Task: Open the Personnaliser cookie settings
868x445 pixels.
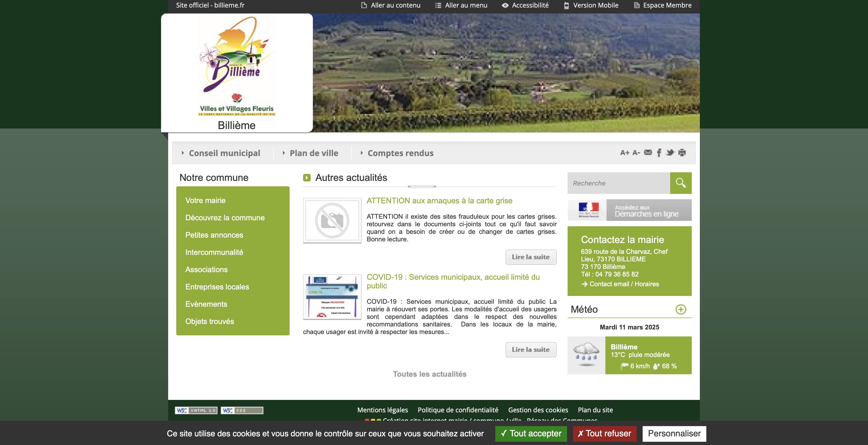Action: click(674, 434)
